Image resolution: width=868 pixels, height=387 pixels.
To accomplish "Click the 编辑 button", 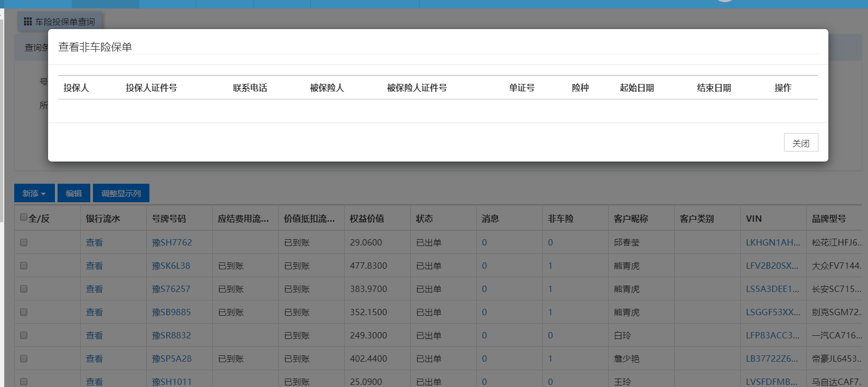I will click(x=74, y=193).
